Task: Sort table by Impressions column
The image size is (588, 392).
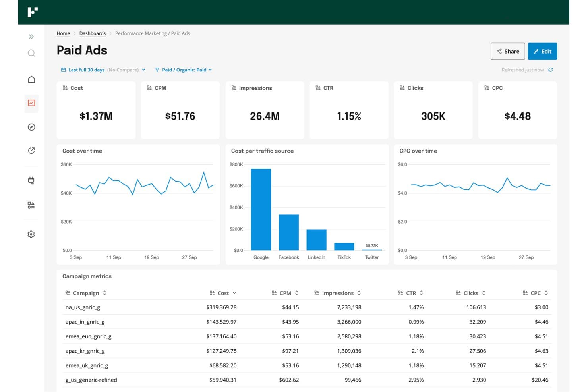Action: click(x=338, y=293)
